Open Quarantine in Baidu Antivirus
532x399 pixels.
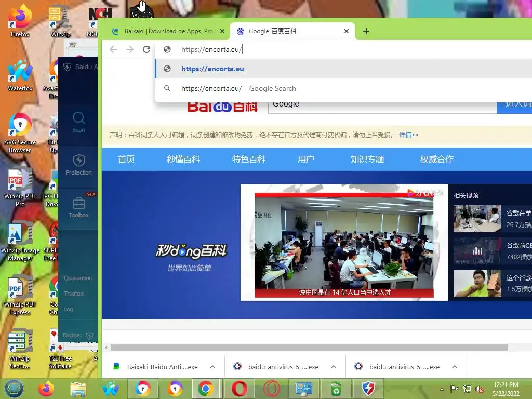tap(78, 278)
